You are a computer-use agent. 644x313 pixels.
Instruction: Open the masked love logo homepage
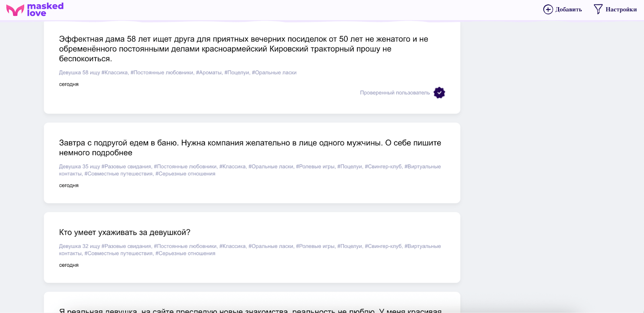pos(35,10)
